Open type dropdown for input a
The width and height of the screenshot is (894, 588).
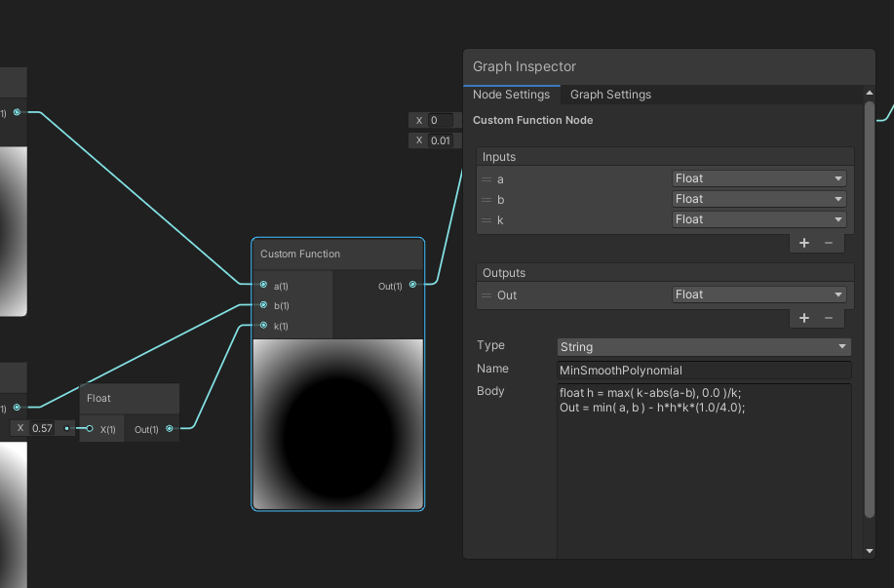click(758, 178)
